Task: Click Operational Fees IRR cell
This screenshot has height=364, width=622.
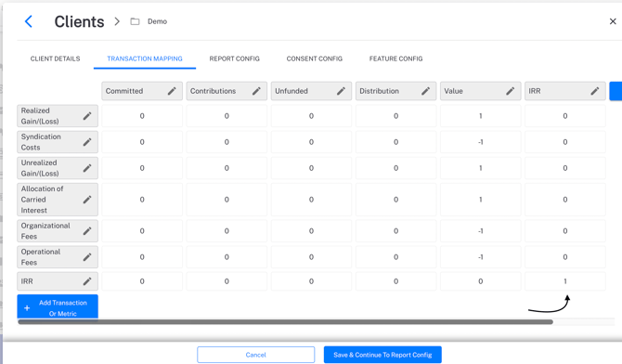Action: (x=565, y=257)
